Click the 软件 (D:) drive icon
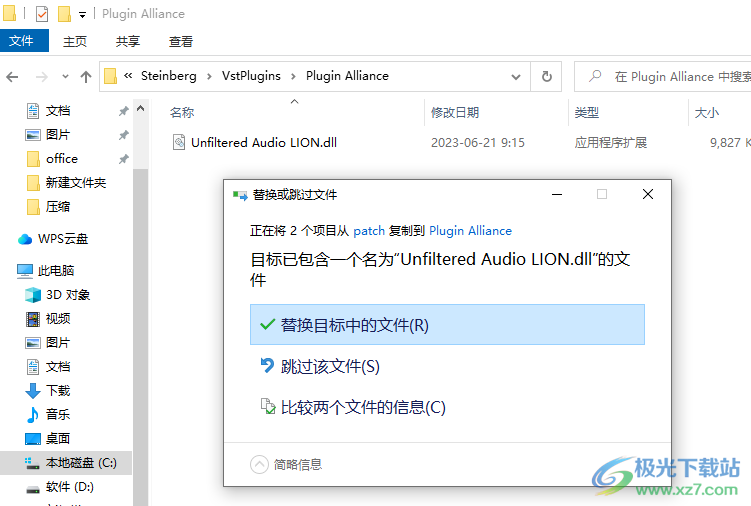The width and height of the screenshot is (751, 506). pyautogui.click(x=33, y=489)
